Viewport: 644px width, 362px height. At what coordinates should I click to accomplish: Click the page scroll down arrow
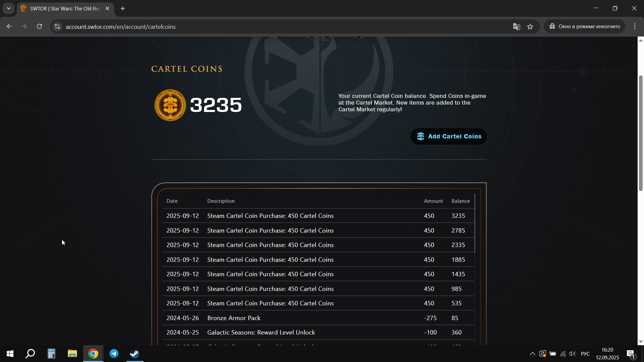pyautogui.click(x=641, y=342)
